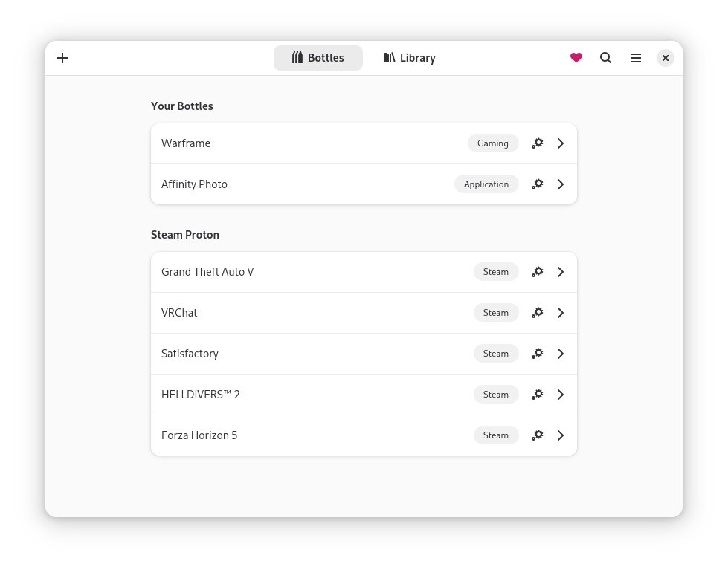Open Grand Theft Auto V via chevron arrow
This screenshot has width=728, height=567.
click(561, 272)
